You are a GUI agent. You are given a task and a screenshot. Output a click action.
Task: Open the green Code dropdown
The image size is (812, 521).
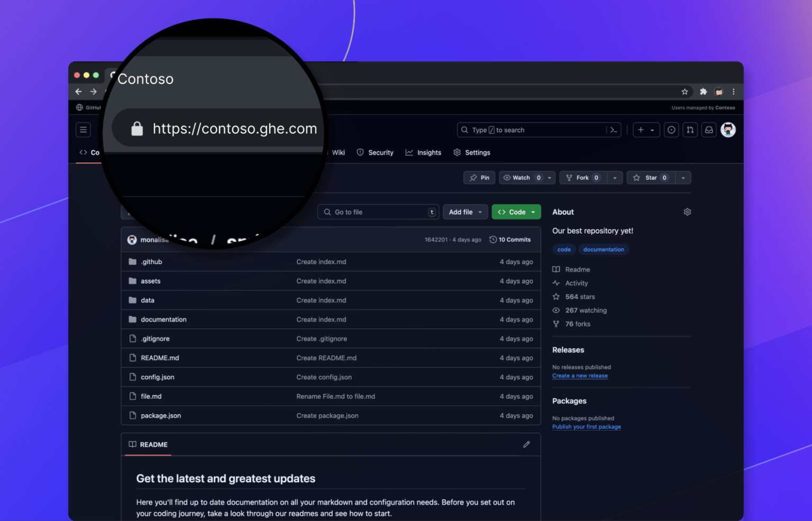[516, 212]
